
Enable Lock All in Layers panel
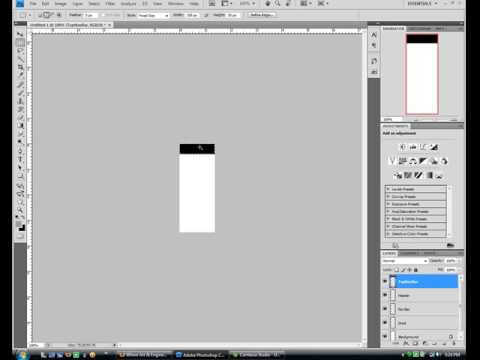(416, 270)
